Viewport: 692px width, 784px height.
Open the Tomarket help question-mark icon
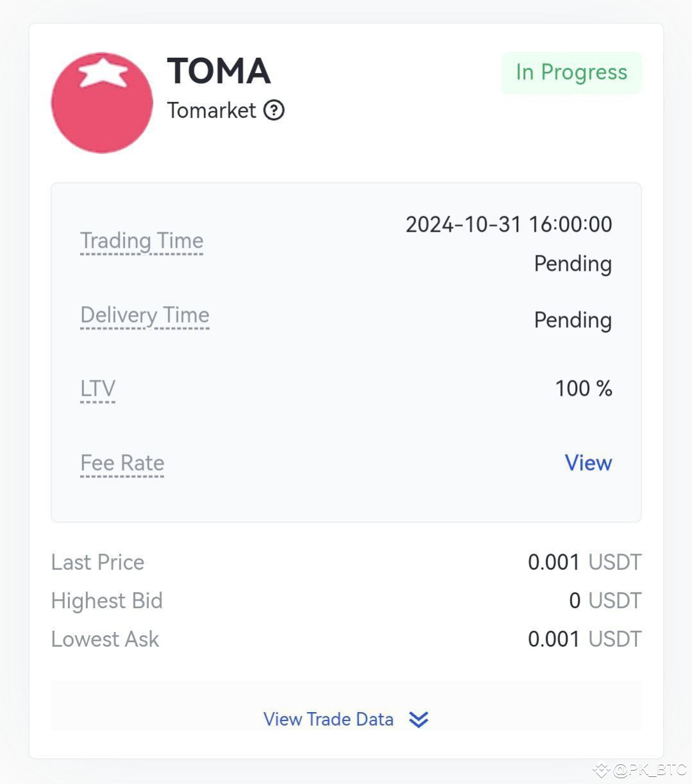[274, 110]
